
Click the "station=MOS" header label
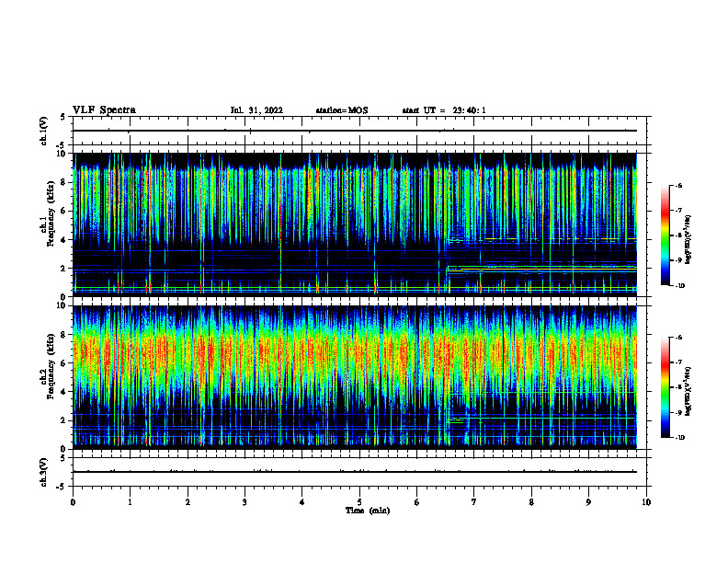point(342,110)
